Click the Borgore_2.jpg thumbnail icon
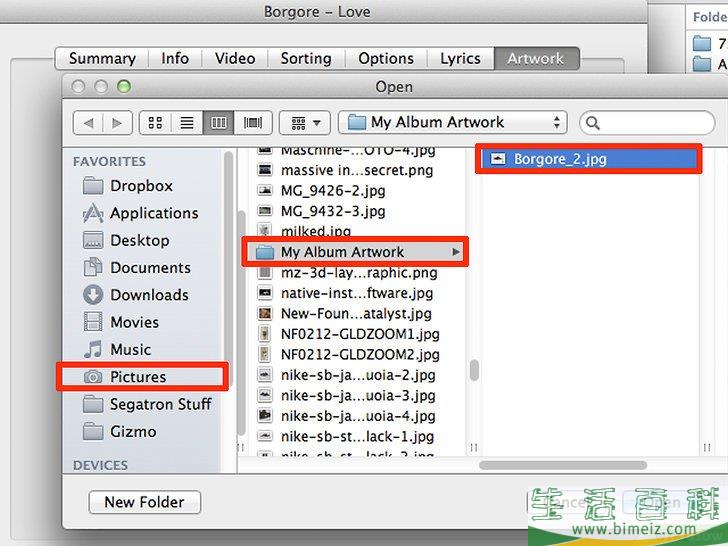Screen dimensions: 728x546 [498, 159]
